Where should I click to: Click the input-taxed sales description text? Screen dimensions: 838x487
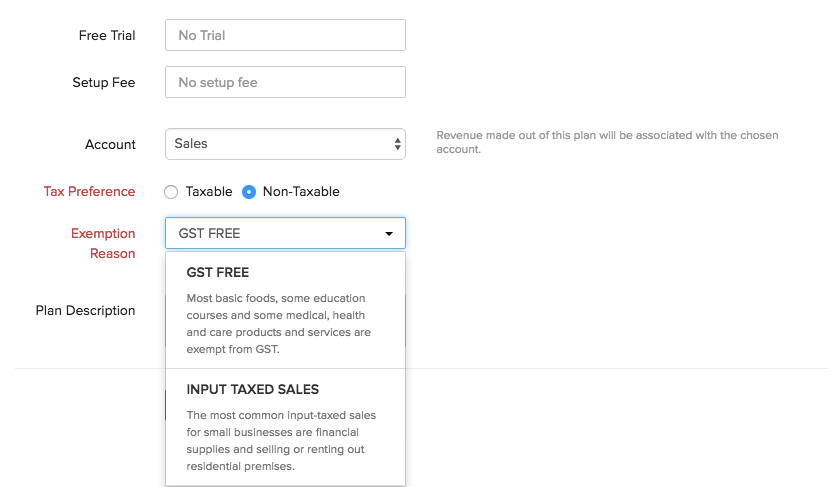281,440
